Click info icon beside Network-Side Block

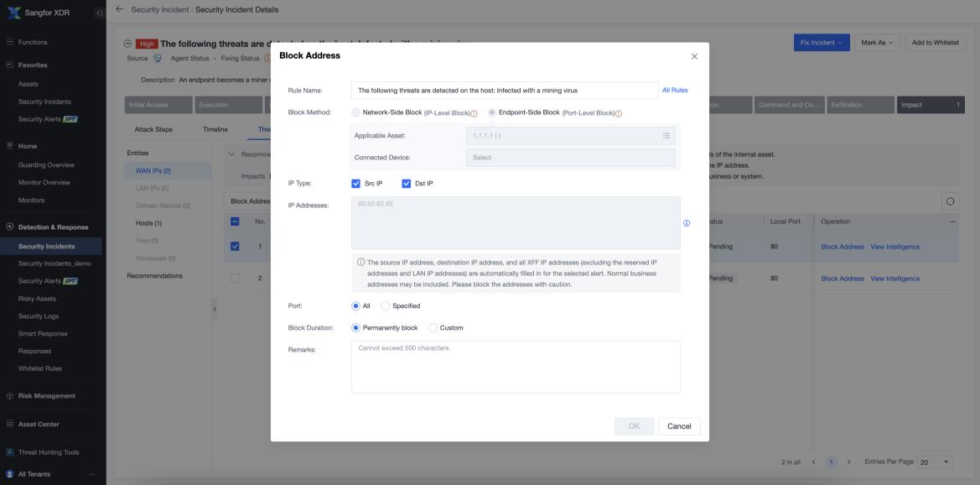pos(474,113)
